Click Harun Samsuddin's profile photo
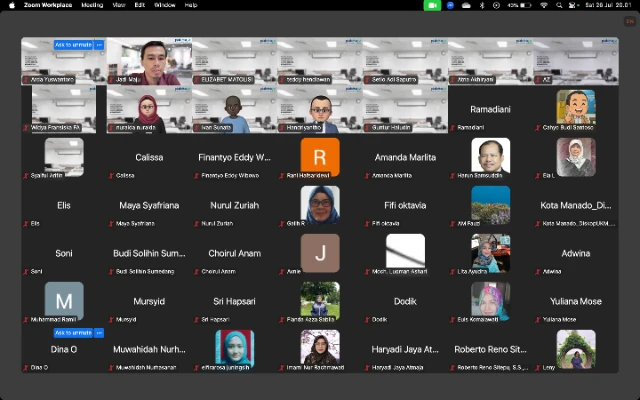The height and width of the screenshot is (400, 640). [x=491, y=157]
